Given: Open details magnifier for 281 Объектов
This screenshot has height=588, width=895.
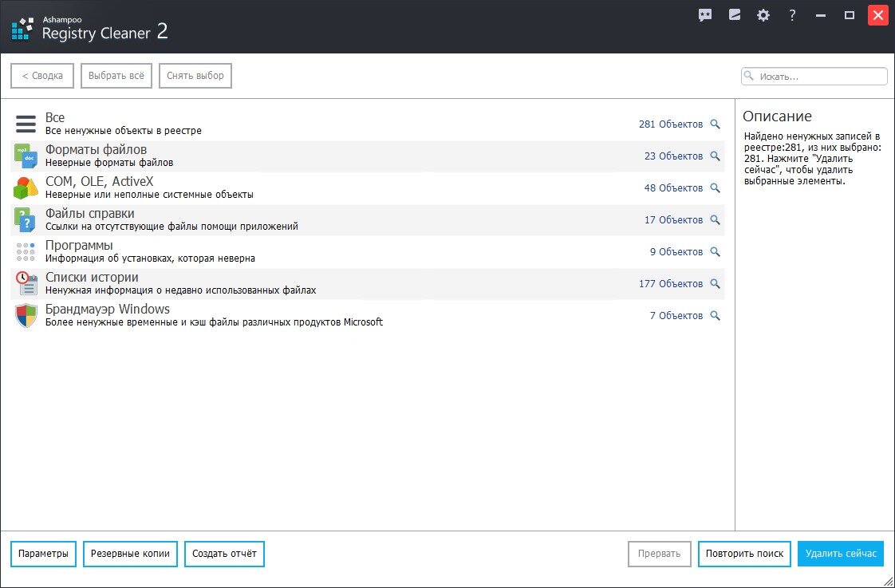Looking at the screenshot, I should 716,124.
